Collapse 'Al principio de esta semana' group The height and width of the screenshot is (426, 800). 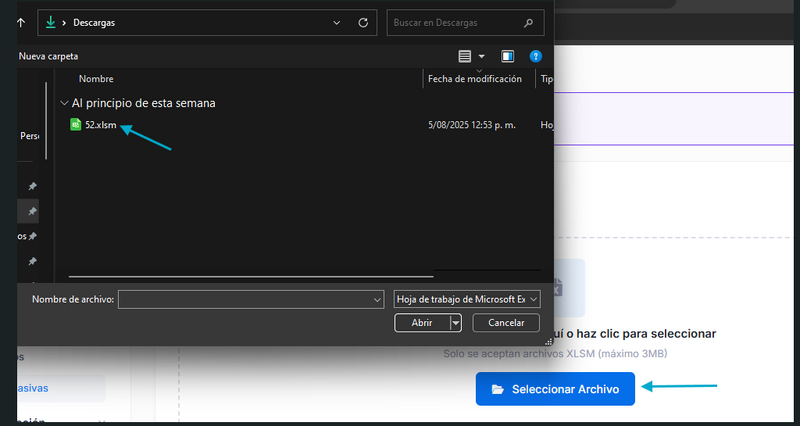(64, 103)
